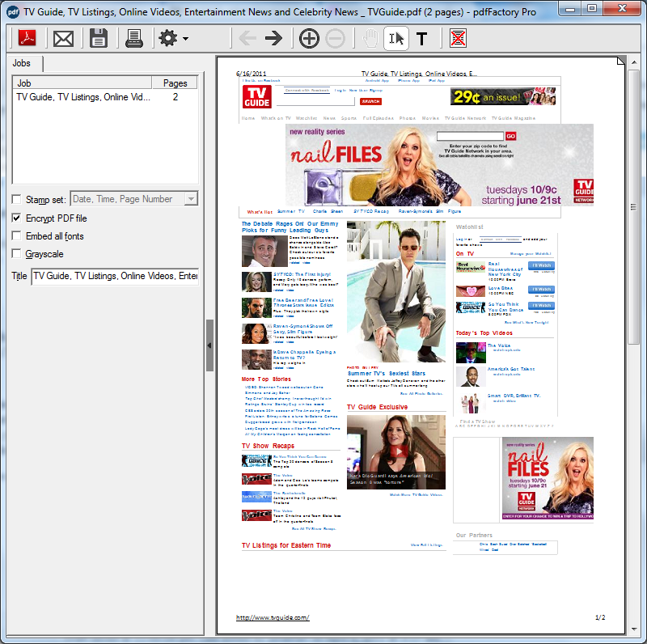Go to previous page arrow

click(x=247, y=38)
